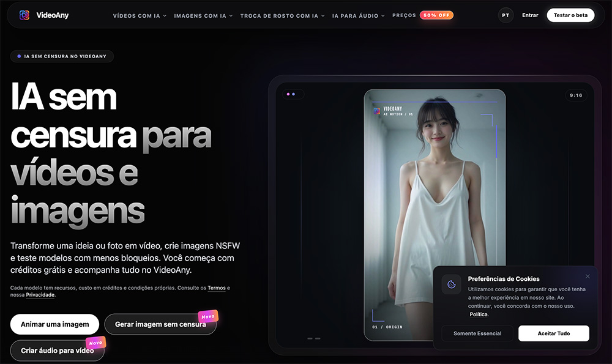Screen dimensions: 612x364
Task: Click the VideoAny logo icon
Action: (x=24, y=15)
